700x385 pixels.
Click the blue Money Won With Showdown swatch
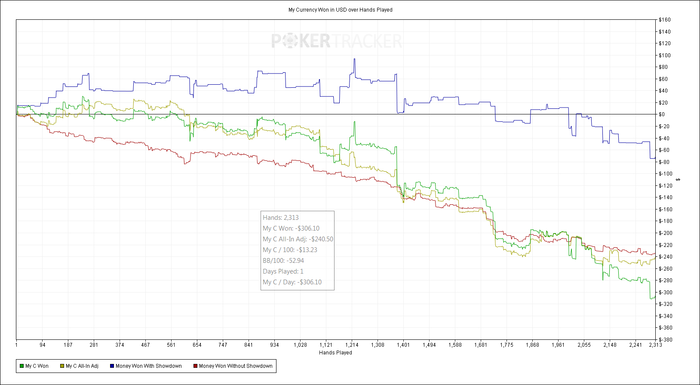[x=112, y=366]
